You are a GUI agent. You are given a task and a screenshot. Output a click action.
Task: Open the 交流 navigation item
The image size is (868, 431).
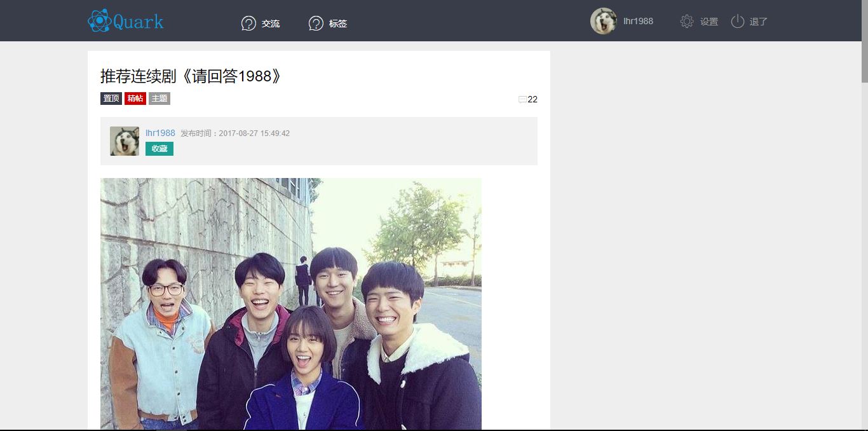coord(271,24)
